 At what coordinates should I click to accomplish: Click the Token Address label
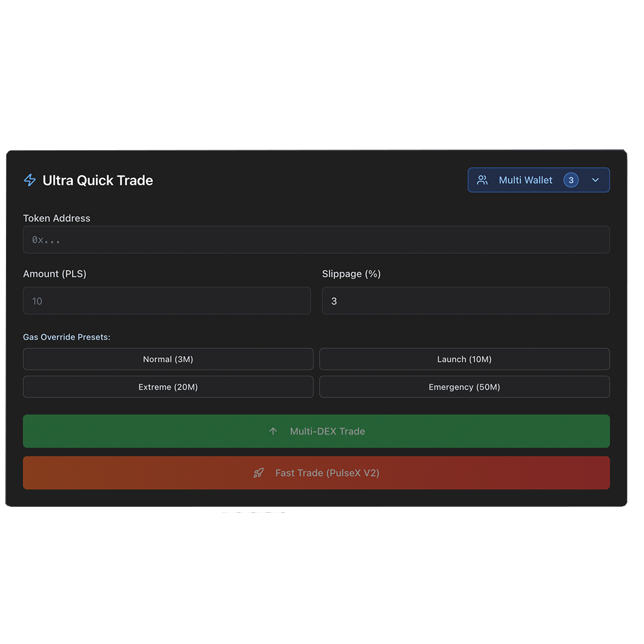(x=57, y=218)
